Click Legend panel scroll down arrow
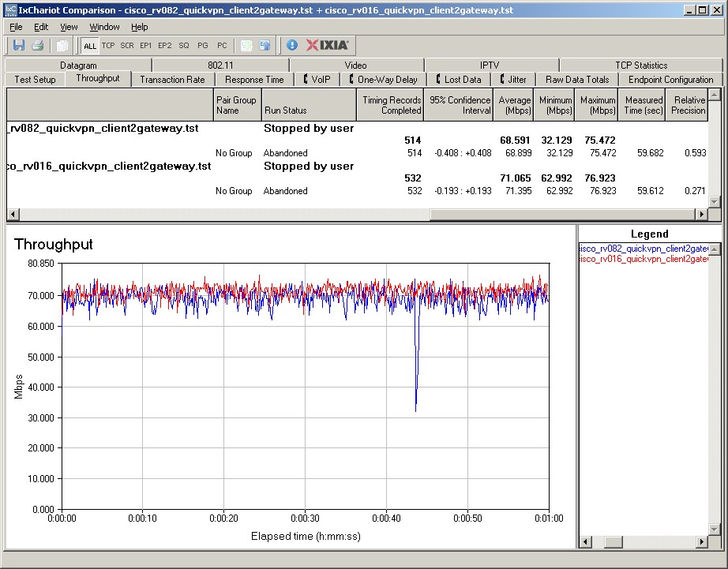 click(715, 529)
